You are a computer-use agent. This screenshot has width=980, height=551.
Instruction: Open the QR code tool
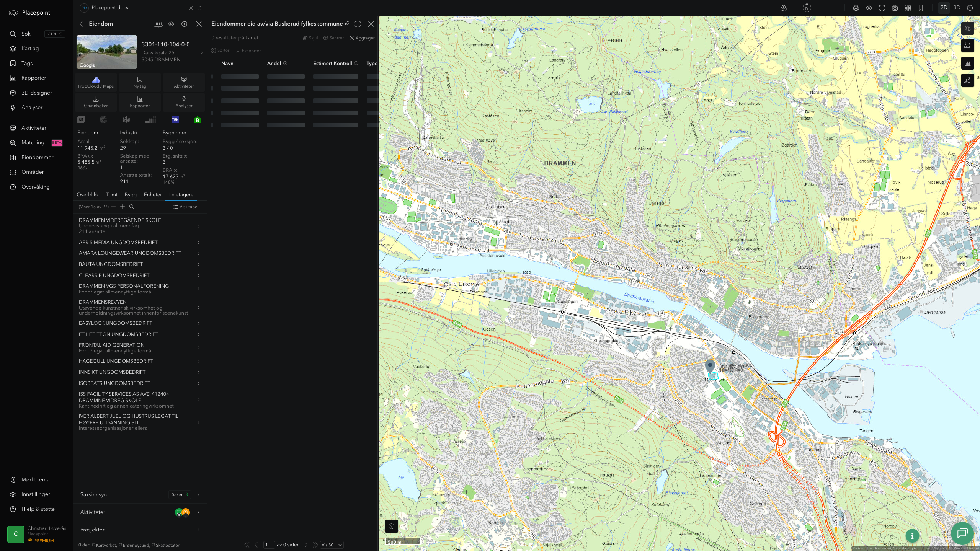[908, 8]
